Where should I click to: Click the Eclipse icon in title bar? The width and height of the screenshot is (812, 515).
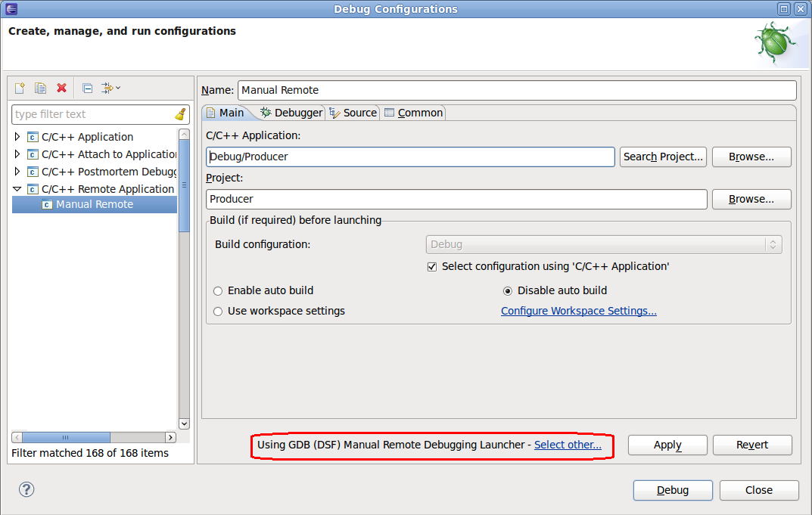pos(11,9)
